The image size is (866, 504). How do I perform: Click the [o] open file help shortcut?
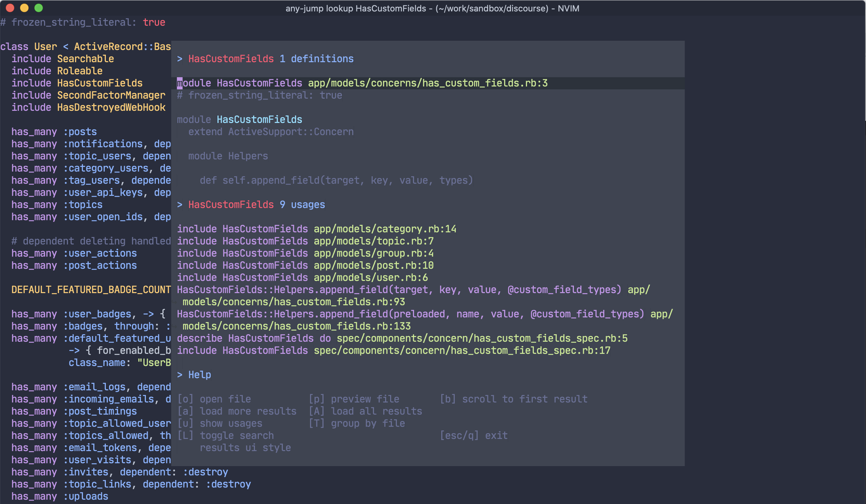214,399
